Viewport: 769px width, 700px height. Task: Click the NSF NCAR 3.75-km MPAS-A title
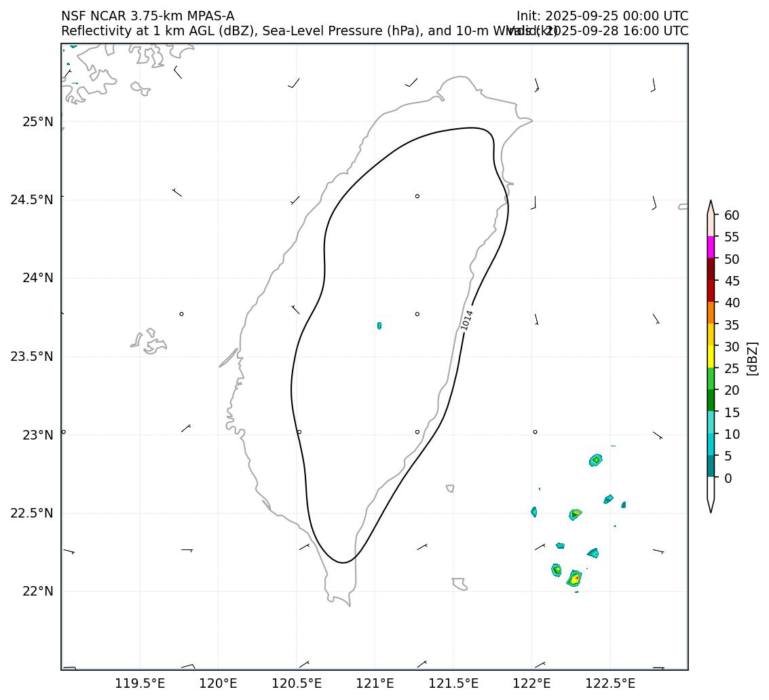147,16
